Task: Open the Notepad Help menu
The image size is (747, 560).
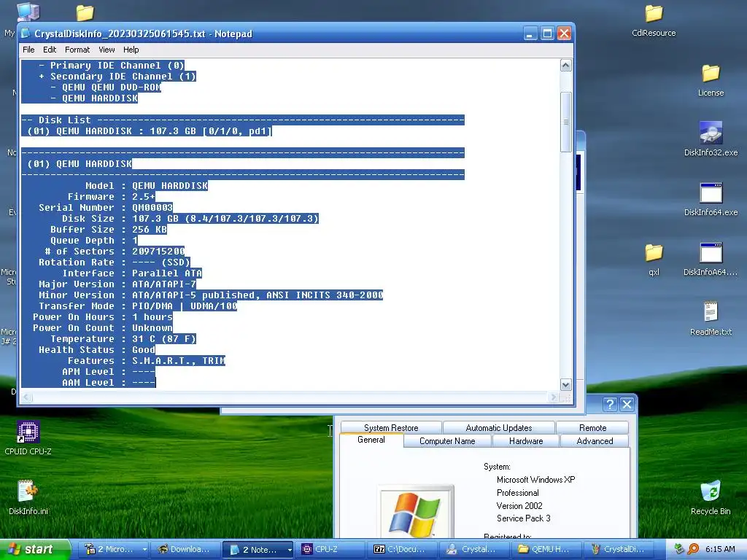Action: coord(131,50)
